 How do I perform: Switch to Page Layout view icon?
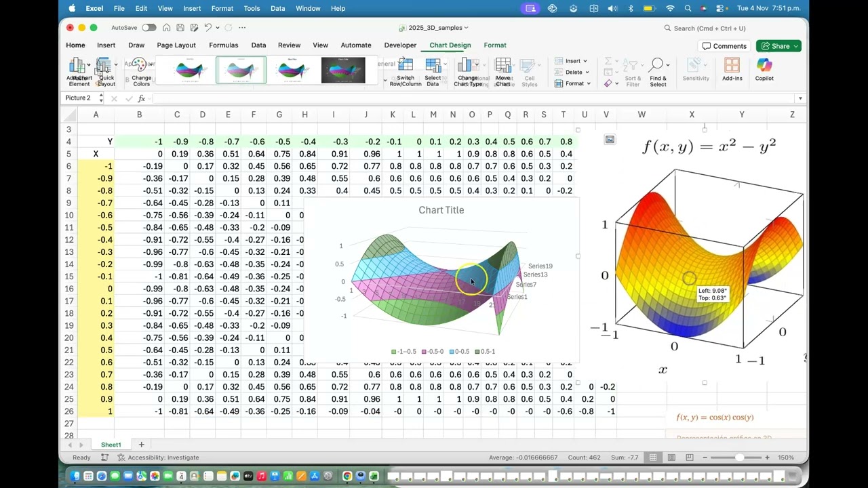point(670,457)
